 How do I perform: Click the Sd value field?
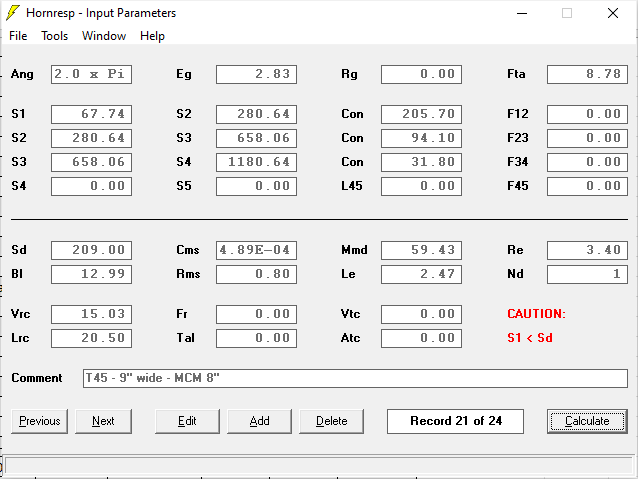(91, 250)
